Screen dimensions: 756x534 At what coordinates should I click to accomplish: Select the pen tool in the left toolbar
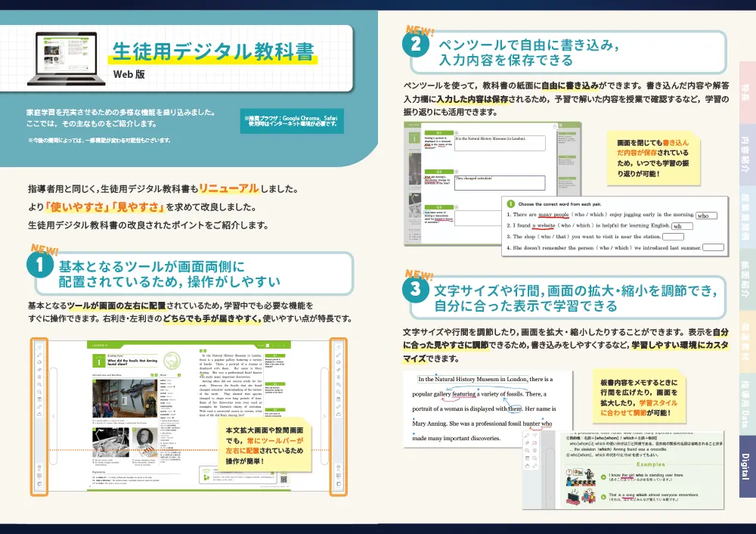[39, 355]
